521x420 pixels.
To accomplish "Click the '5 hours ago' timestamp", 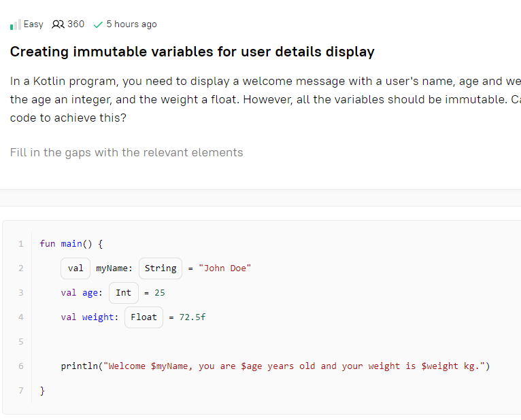I will coord(131,24).
